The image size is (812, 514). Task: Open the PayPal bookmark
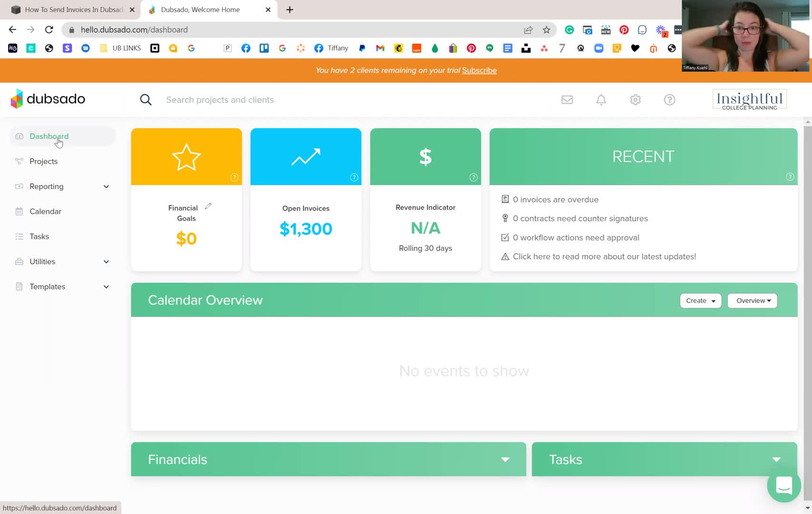362,48
